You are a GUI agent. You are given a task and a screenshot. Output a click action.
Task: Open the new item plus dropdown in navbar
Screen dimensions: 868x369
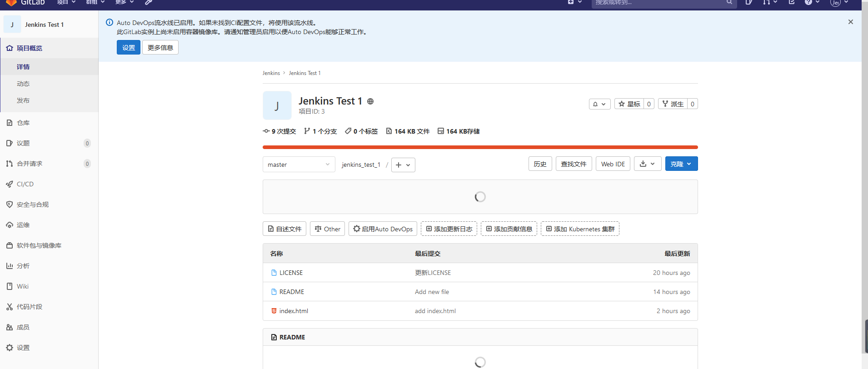pos(574,2)
